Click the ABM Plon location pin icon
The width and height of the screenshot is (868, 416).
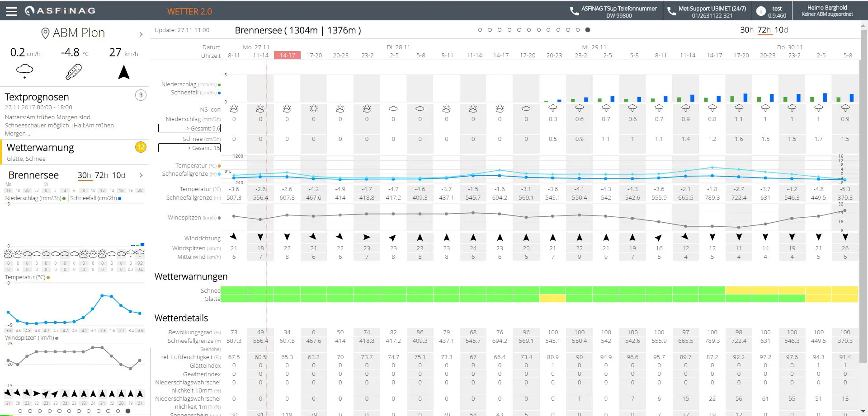click(45, 33)
